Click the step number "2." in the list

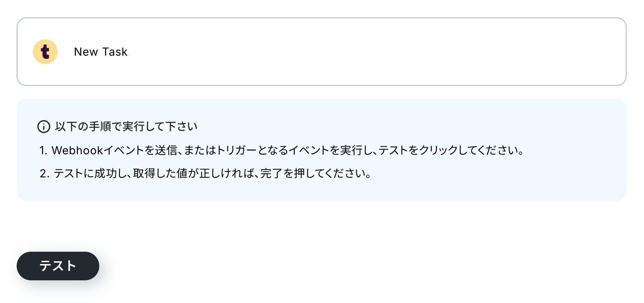point(44,173)
